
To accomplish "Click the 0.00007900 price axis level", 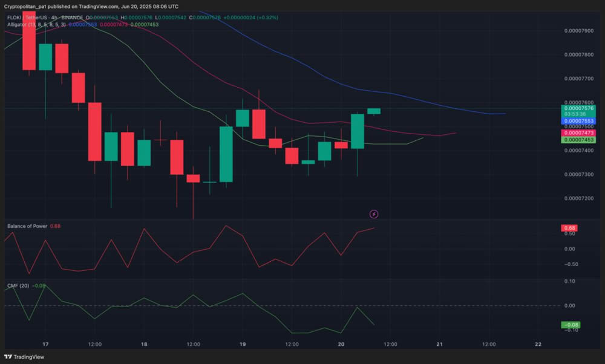I will coord(579,31).
